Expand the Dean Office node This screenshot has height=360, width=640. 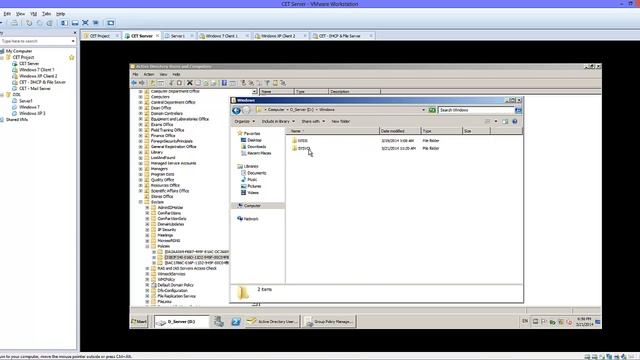pos(140,108)
